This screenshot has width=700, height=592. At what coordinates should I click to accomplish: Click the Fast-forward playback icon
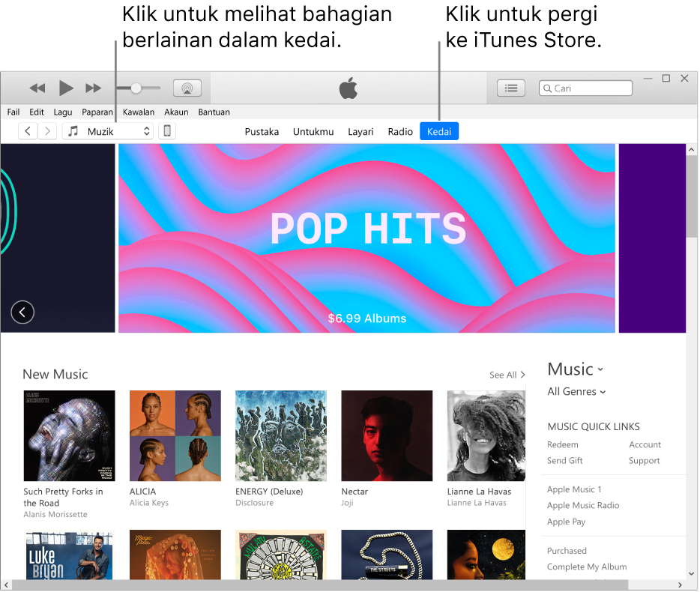click(93, 88)
